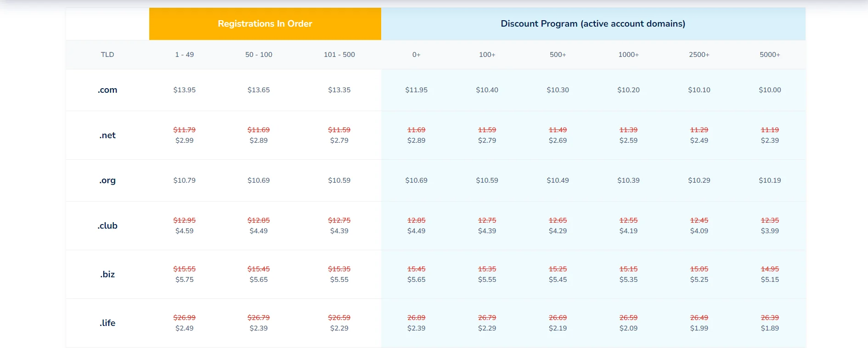Click the .life 1000+ price "$2.09"
The width and height of the screenshot is (868, 348).
629,328
